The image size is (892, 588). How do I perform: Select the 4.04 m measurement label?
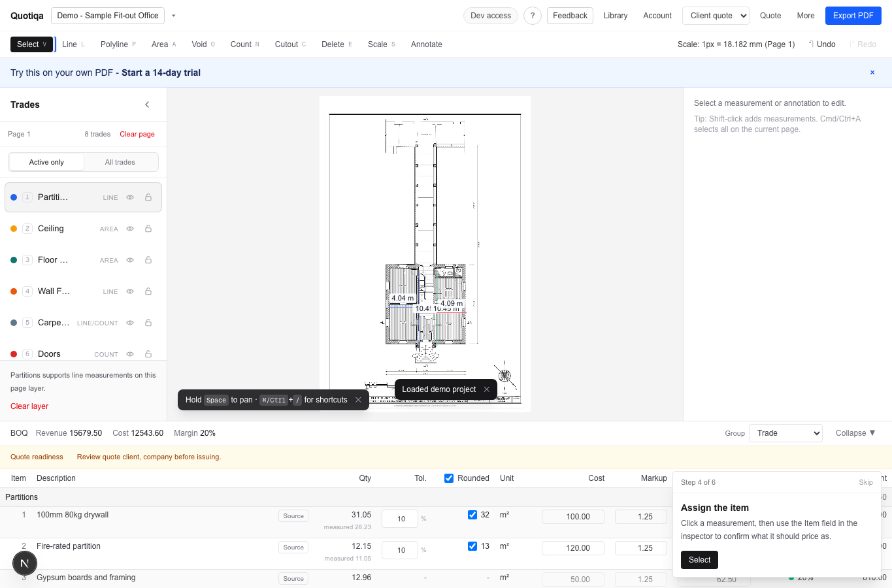(x=403, y=298)
